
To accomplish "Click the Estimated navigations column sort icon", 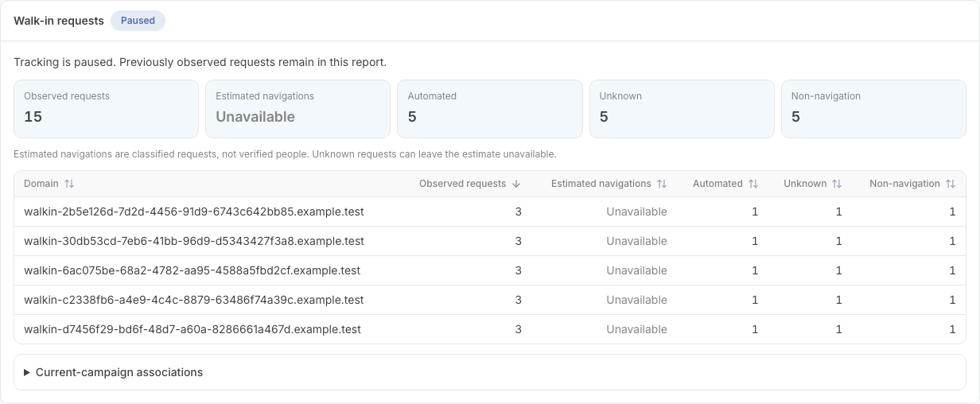I will 662,184.
